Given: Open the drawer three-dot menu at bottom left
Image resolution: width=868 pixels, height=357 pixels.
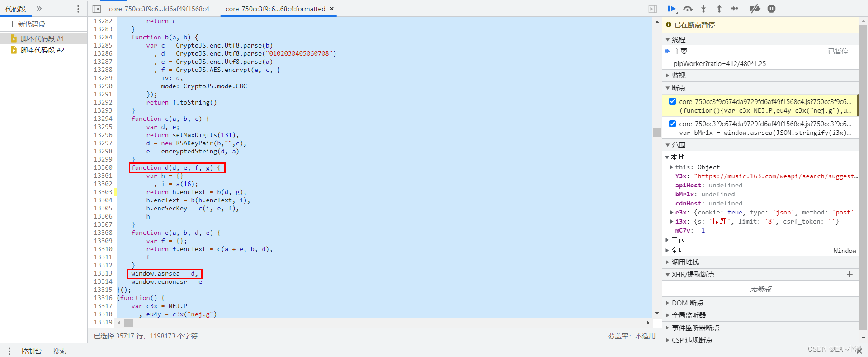Looking at the screenshot, I should [9, 351].
